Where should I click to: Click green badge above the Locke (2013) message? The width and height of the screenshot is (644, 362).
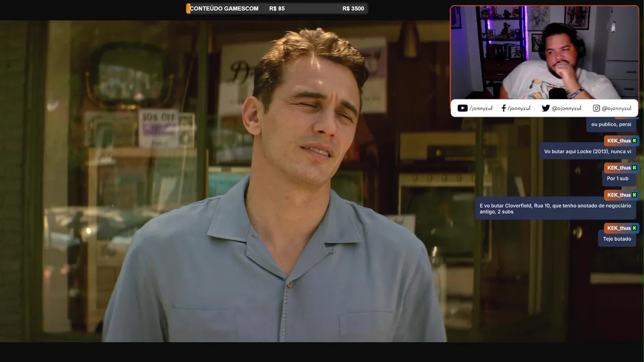pos(634,141)
